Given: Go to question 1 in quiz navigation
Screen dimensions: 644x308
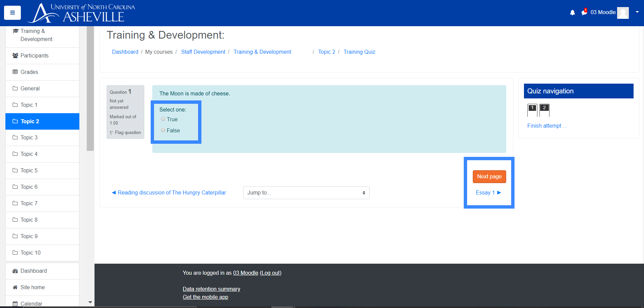Looking at the screenshot, I should click(x=532, y=110).
